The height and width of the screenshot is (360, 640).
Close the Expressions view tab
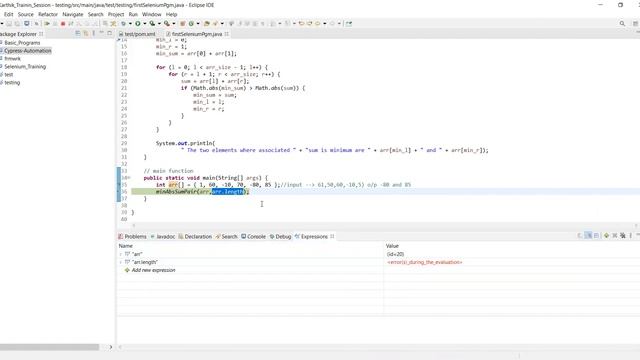332,236
